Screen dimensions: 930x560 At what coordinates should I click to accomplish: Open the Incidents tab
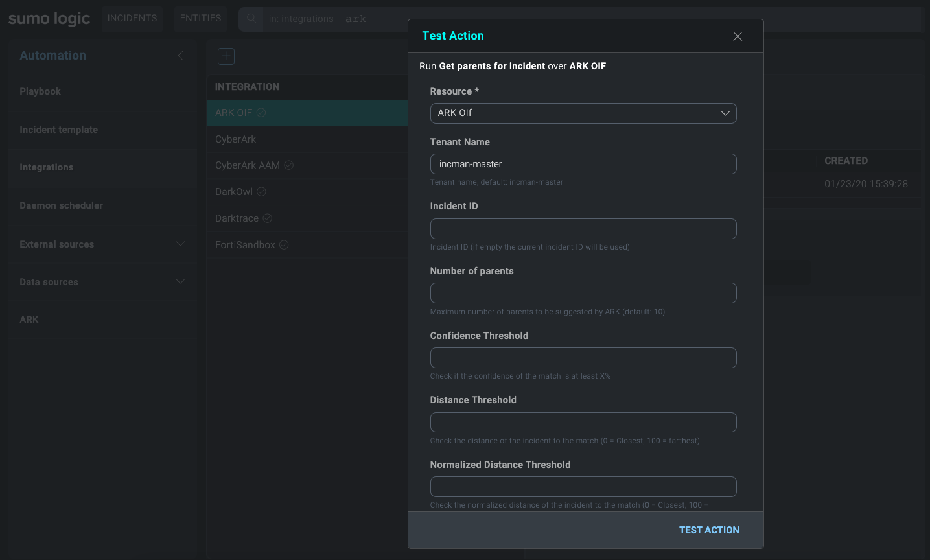pyautogui.click(x=132, y=18)
